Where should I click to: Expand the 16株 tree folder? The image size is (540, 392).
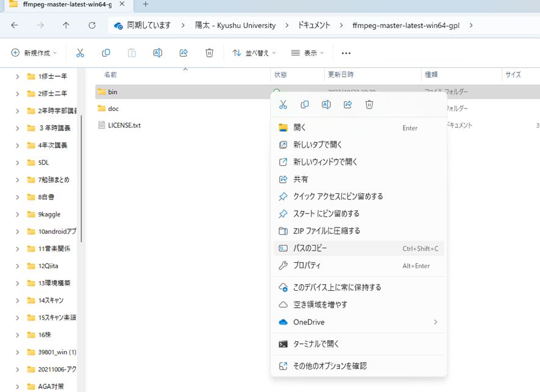pos(17,335)
